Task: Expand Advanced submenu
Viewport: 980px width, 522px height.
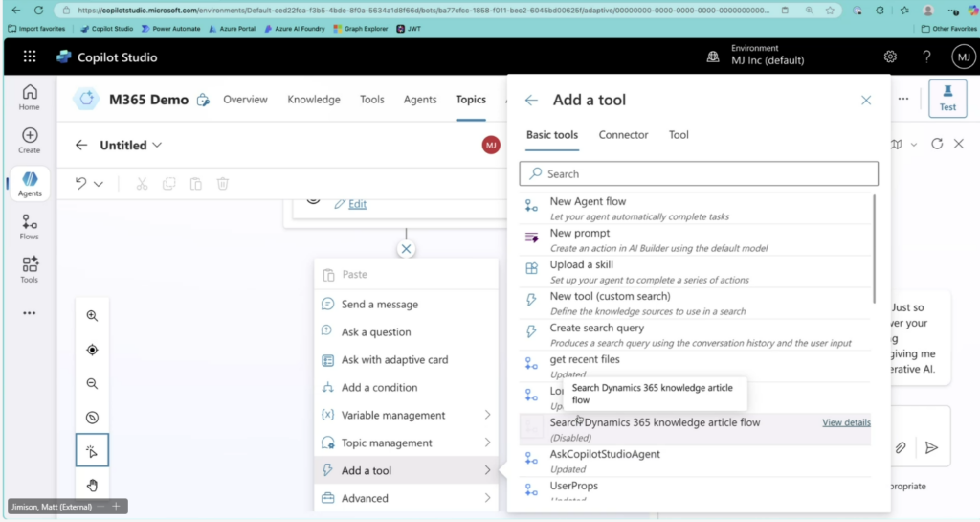Action: click(406, 498)
